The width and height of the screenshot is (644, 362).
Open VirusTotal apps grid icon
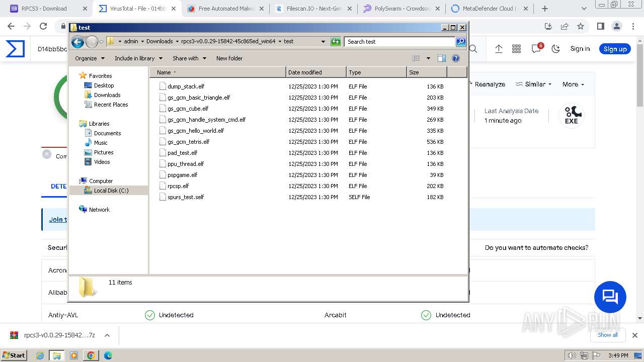[x=516, y=49]
